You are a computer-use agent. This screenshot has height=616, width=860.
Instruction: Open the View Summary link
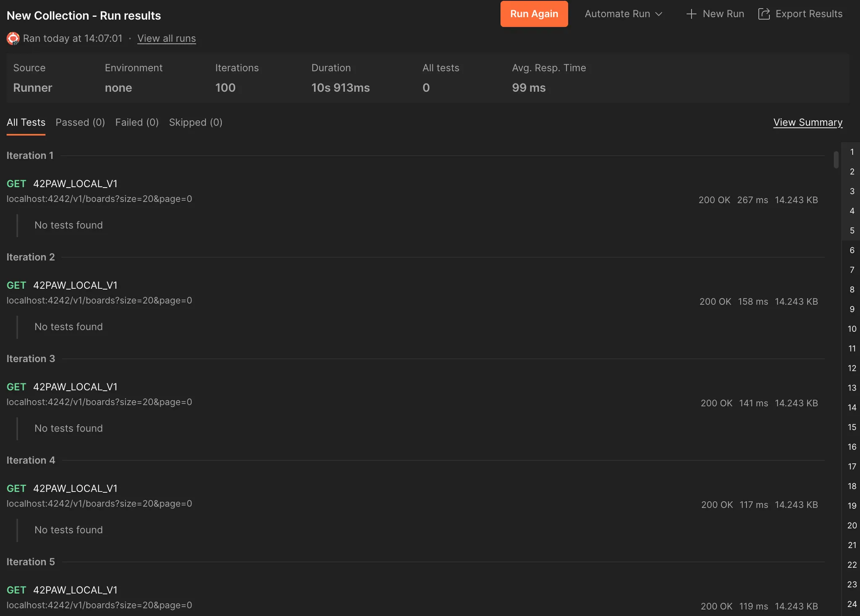pyautogui.click(x=808, y=122)
